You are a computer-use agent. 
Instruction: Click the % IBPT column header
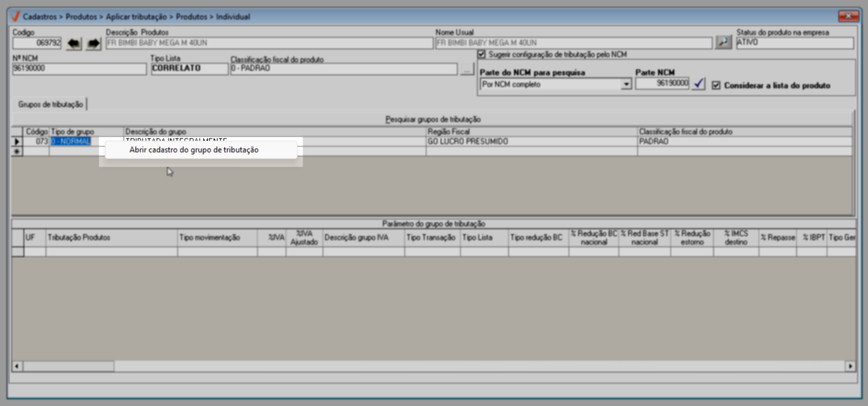[x=812, y=238]
